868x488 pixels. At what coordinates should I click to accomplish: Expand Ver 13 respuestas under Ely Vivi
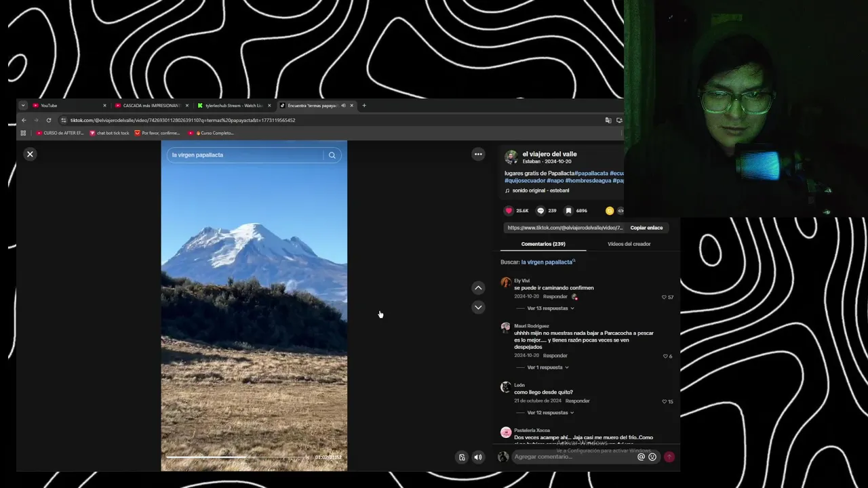pos(551,308)
